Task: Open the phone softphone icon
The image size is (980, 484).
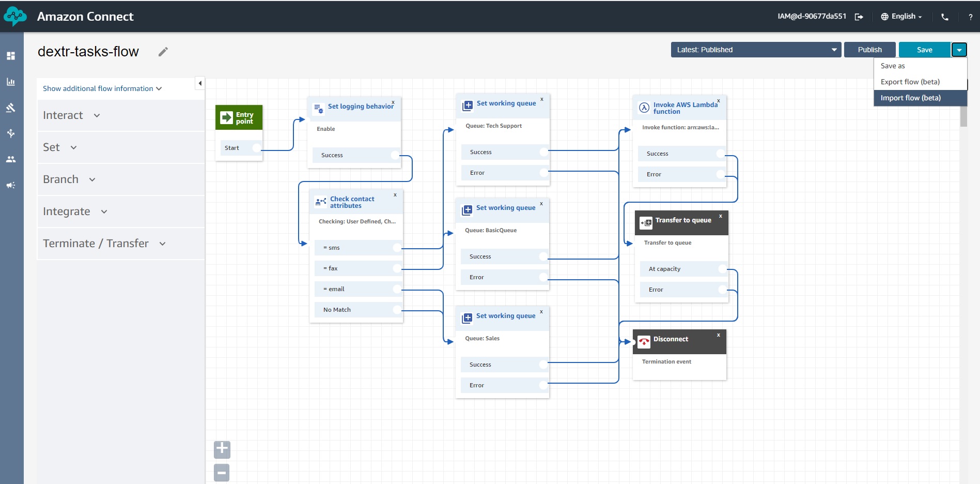Action: click(945, 17)
